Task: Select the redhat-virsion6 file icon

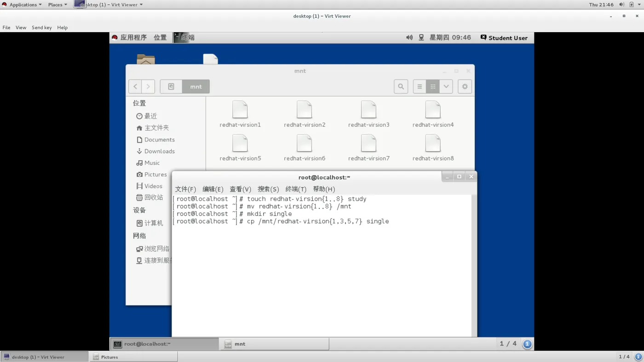Action: (305, 143)
